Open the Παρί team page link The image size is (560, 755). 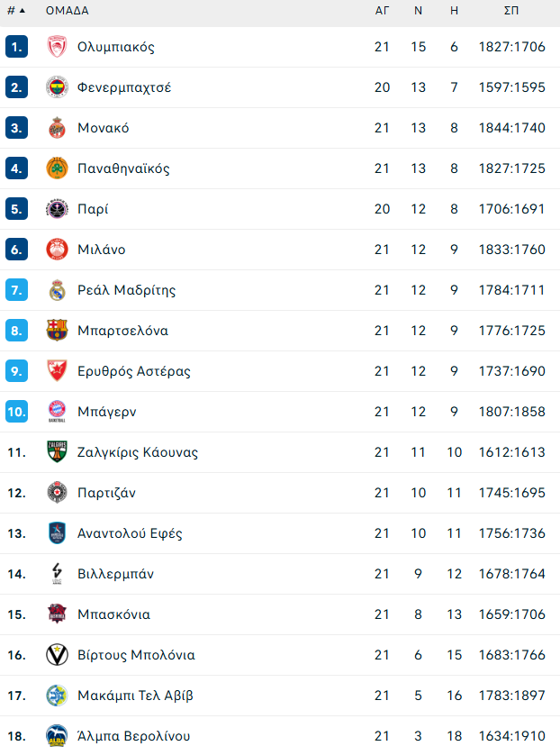93,209
